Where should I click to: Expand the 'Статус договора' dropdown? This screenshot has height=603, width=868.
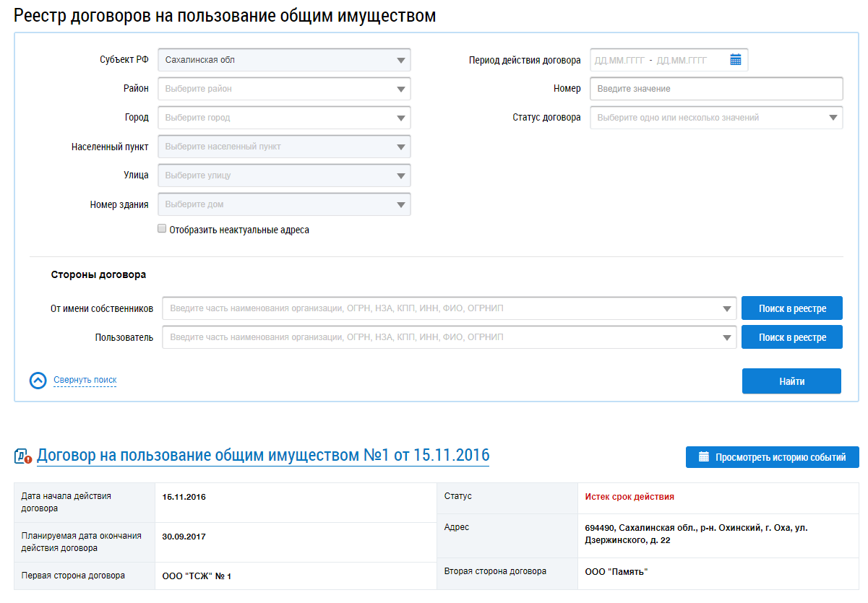point(716,118)
